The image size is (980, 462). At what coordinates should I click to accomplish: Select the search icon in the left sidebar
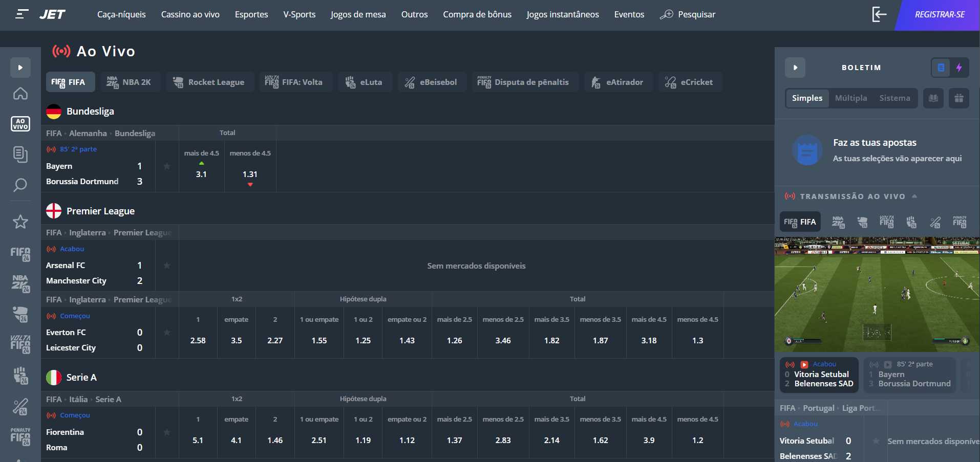coord(20,185)
